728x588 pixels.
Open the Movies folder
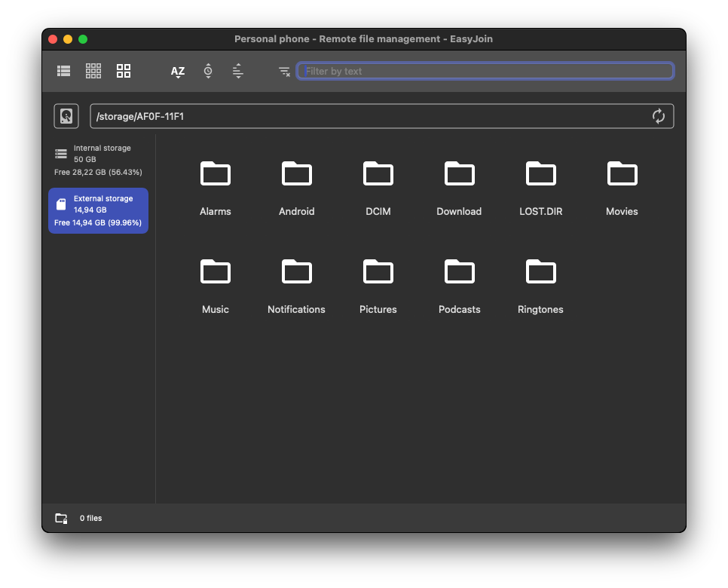tap(622, 188)
